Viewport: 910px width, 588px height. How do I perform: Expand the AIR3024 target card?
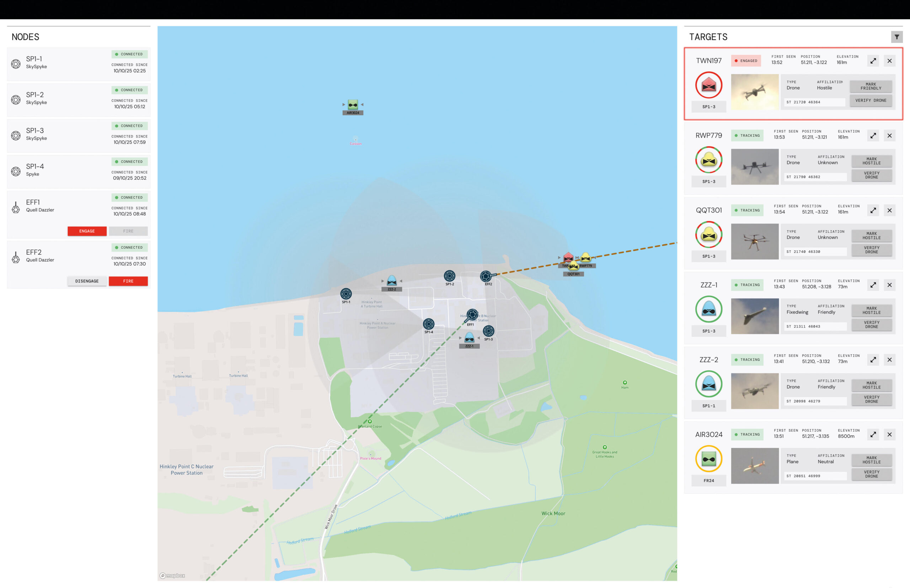873,435
